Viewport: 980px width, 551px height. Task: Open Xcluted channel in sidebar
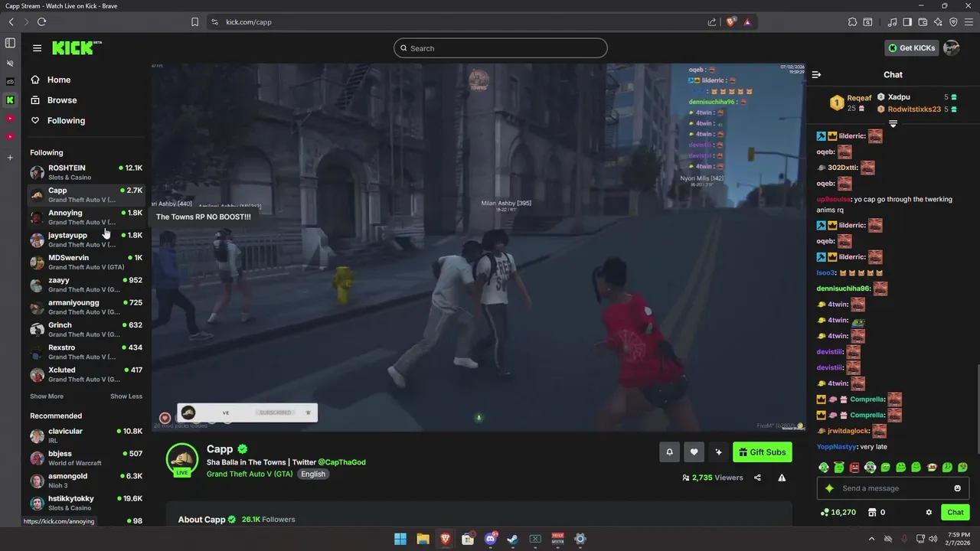click(86, 374)
